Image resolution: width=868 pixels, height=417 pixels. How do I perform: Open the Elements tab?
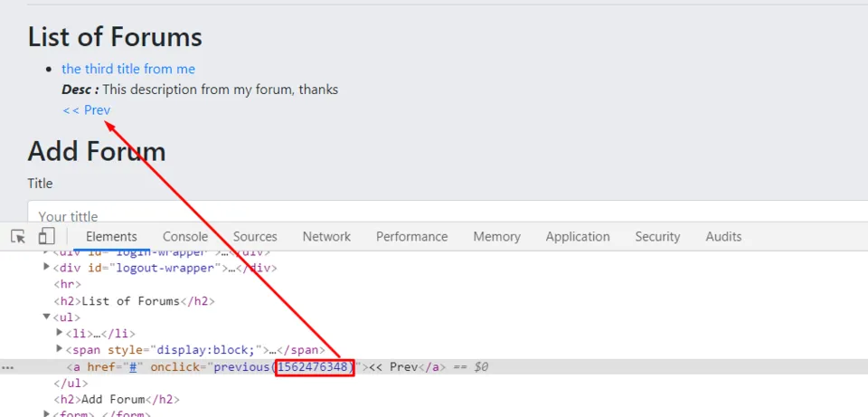tap(111, 236)
